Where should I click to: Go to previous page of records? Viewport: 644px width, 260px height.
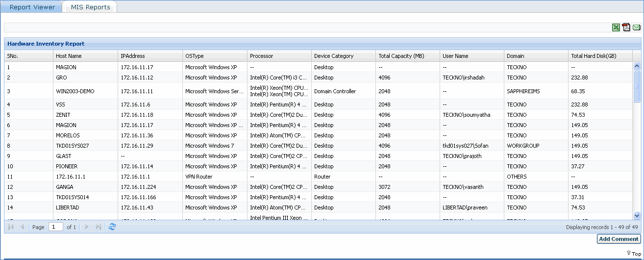pyautogui.click(x=22, y=227)
